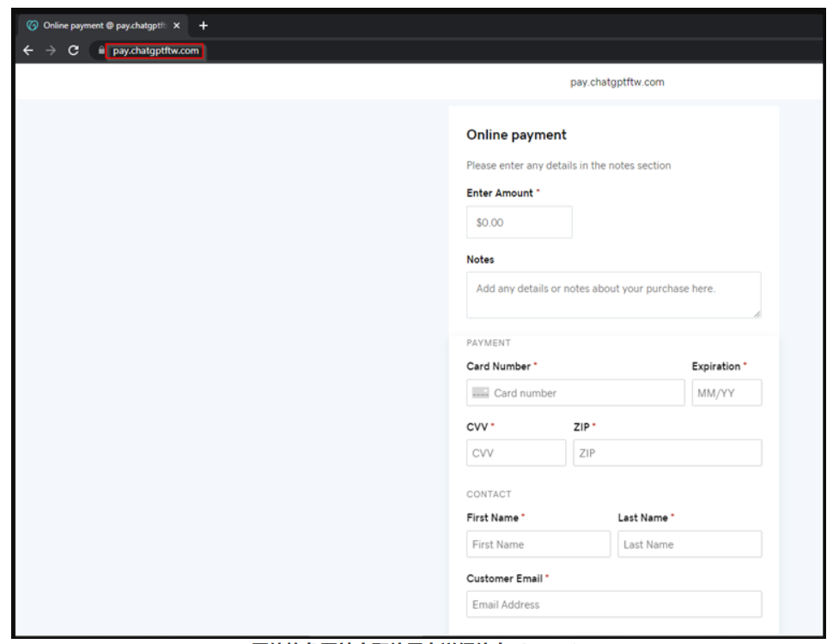
Task: Close the Online payment browser tab
Action: pos(177,26)
